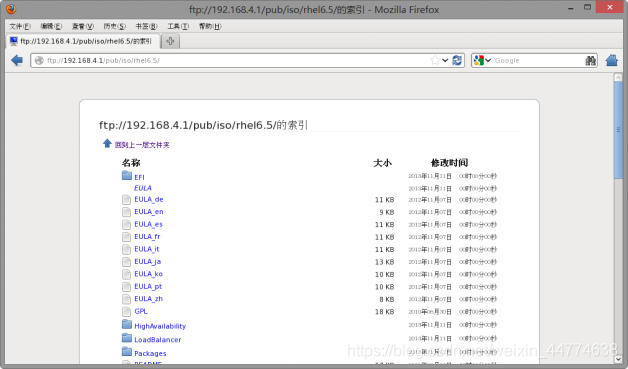Click the back arrow navigation button

pos(17,60)
